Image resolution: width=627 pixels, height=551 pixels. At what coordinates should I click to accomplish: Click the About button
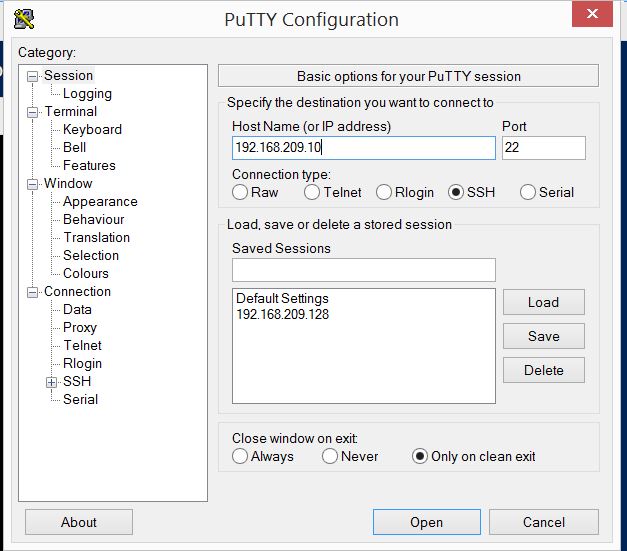79,522
